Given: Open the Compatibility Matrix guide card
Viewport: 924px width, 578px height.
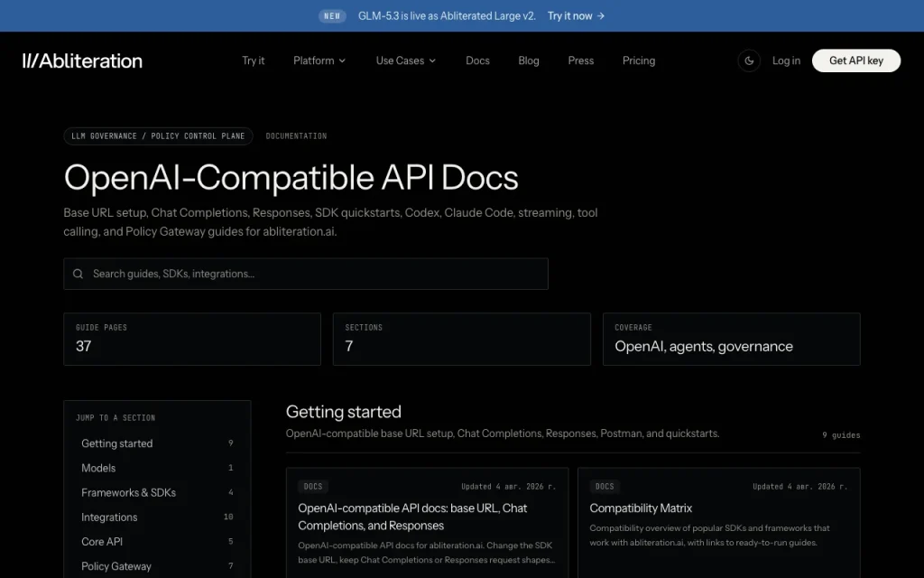Looking at the screenshot, I should [719, 523].
